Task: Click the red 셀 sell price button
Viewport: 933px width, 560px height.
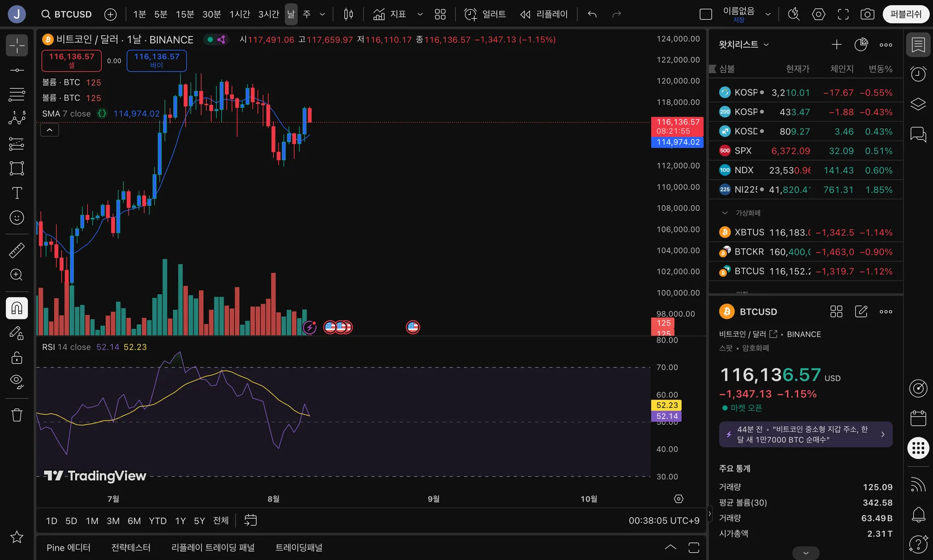Action: pyautogui.click(x=72, y=61)
